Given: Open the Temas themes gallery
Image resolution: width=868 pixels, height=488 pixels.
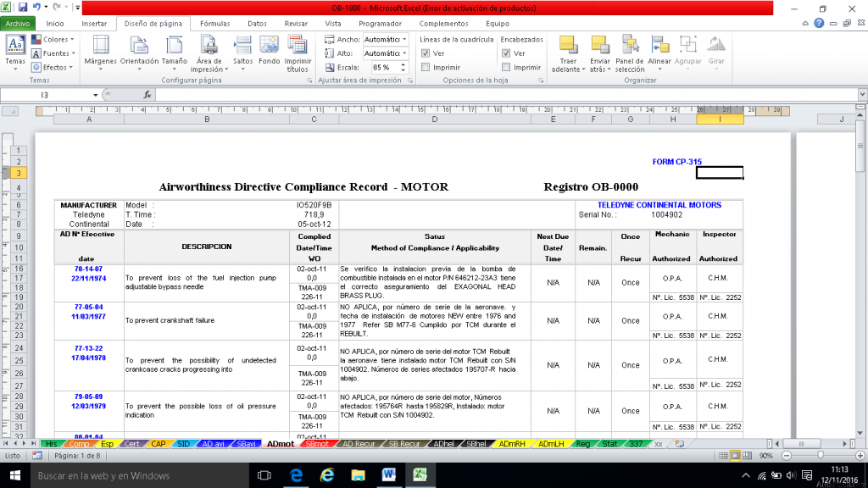Looking at the screenshot, I should (x=15, y=53).
